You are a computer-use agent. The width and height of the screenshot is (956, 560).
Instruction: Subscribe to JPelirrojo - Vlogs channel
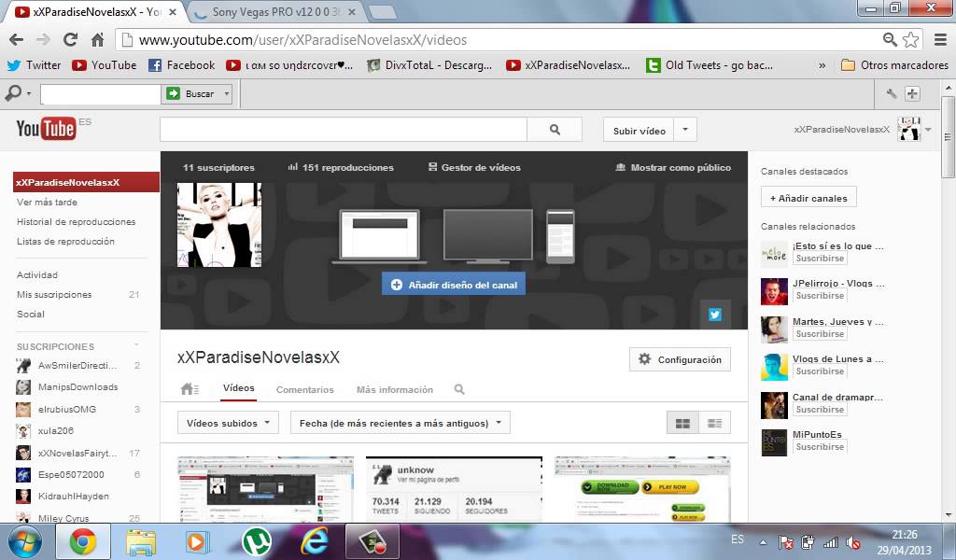pos(820,296)
